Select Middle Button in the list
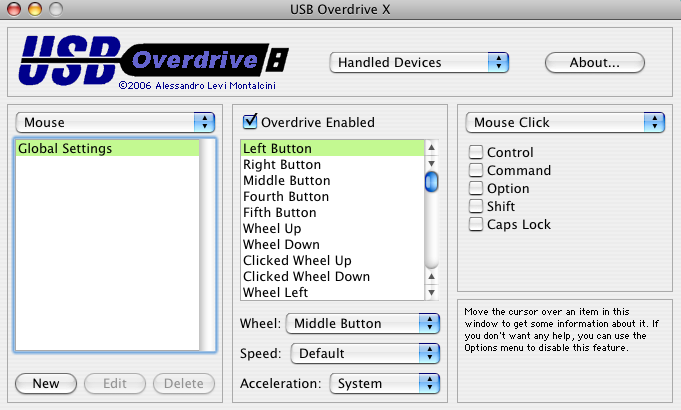This screenshot has height=410, width=681. pos(332,181)
